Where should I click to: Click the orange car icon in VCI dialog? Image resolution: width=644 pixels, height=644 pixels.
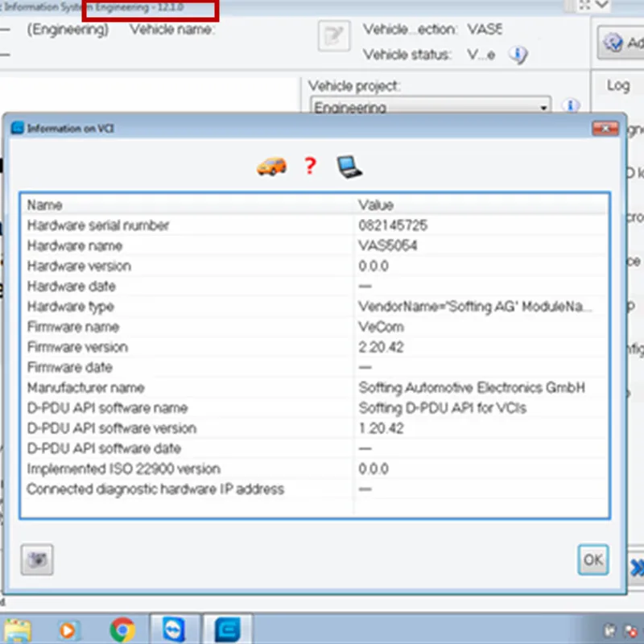(271, 167)
